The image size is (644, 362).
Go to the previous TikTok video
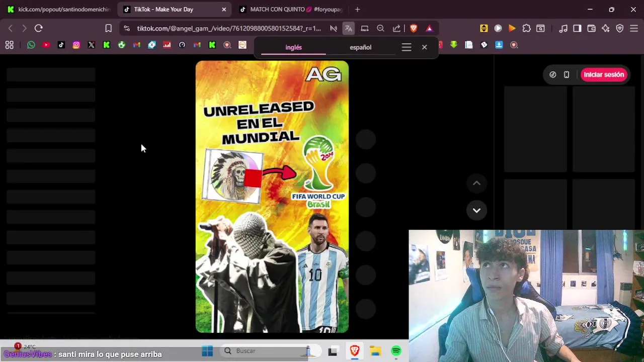click(x=476, y=183)
